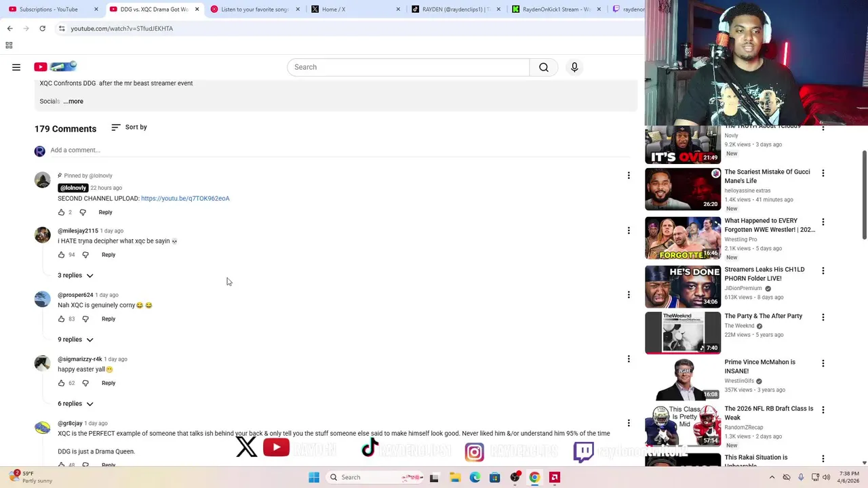Click the YouTube logo home icon
868x488 pixels.
[55, 66]
